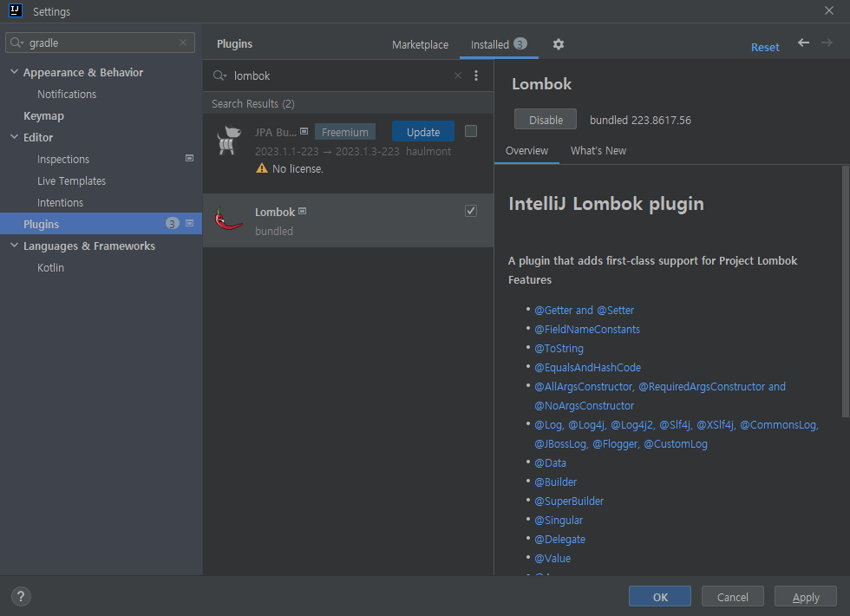Update the JPA Buddy plugin
850x616 pixels.
pos(423,132)
